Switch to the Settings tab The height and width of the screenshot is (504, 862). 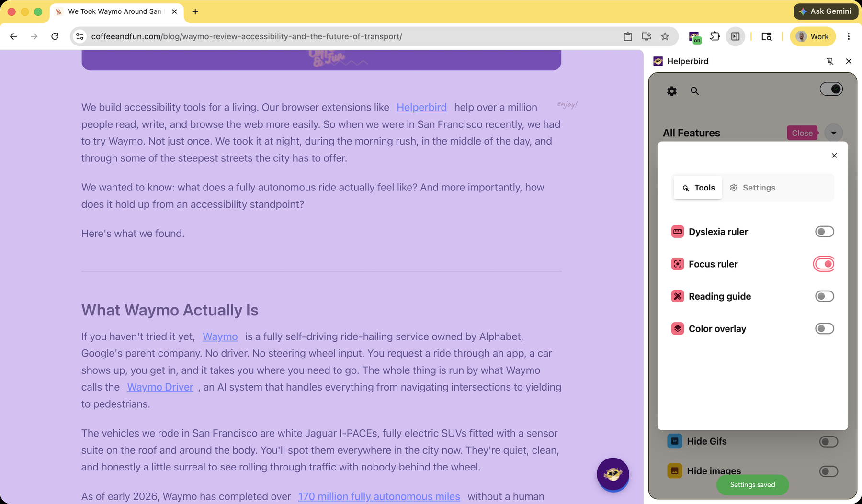(x=752, y=188)
